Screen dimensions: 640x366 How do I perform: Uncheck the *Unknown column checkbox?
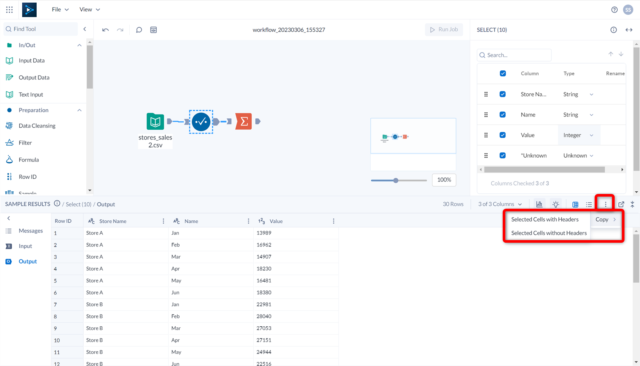coord(502,155)
